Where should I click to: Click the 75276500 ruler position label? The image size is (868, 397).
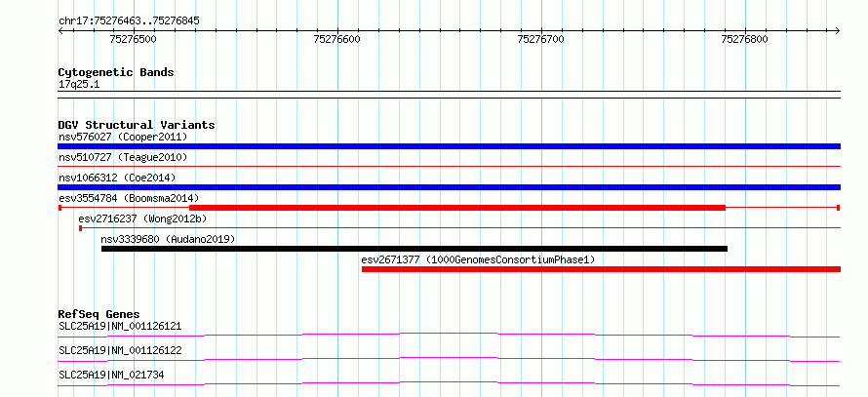133,39
